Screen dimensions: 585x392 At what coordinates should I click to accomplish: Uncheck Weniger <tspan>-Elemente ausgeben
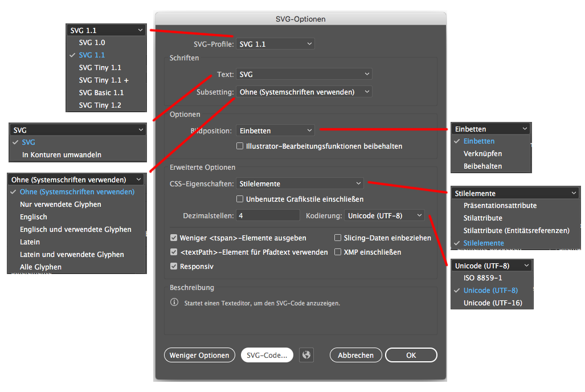click(x=174, y=238)
